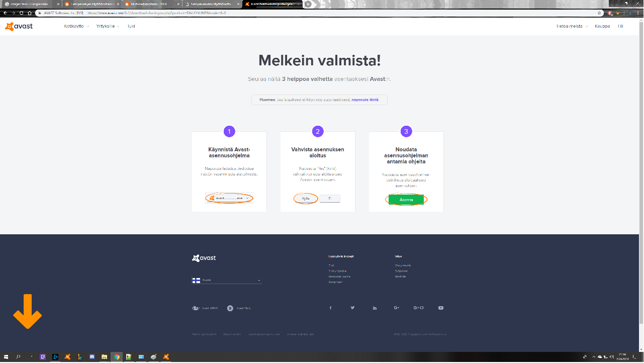Click the green Asenna button
Image resolution: width=644 pixels, height=363 pixels.
pos(406,200)
